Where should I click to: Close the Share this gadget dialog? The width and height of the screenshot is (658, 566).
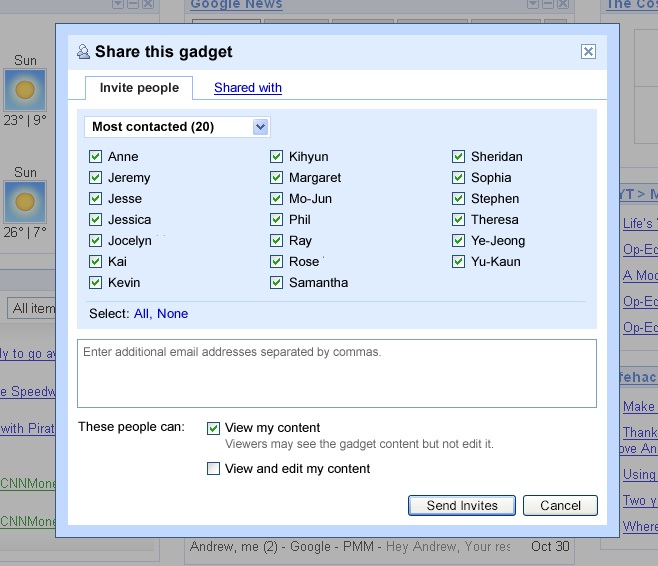click(588, 52)
